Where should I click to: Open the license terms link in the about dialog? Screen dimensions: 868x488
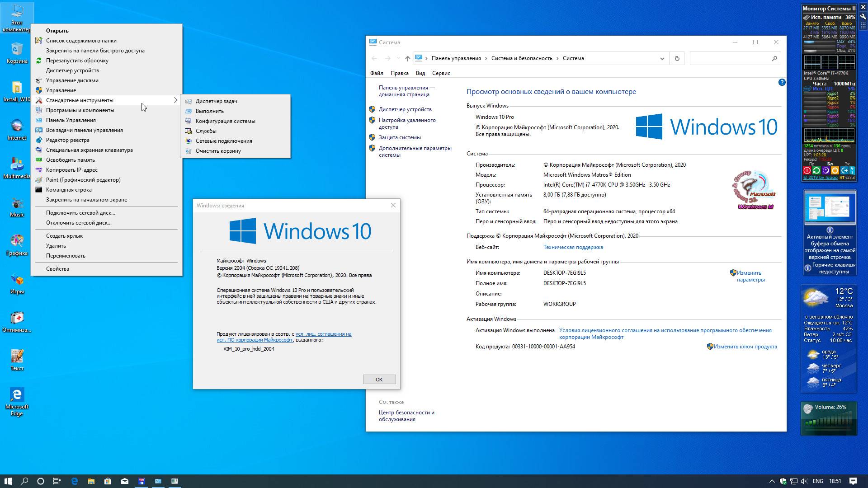tap(284, 337)
